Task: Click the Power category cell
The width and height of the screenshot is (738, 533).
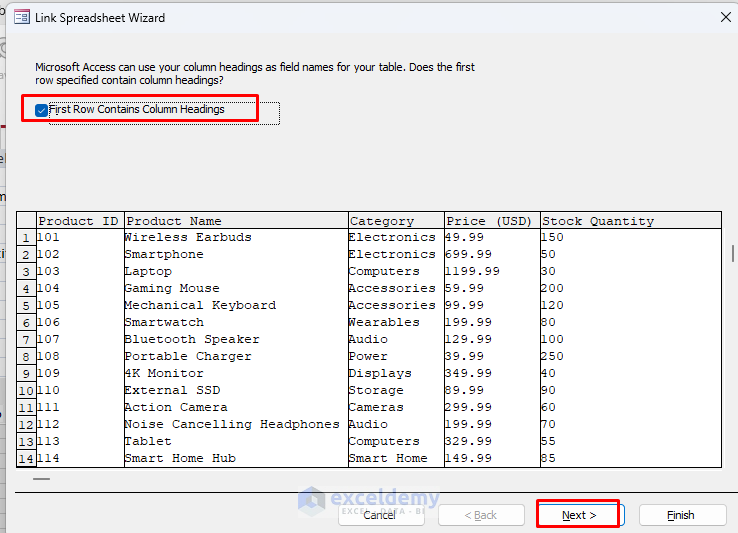Action: (x=396, y=356)
